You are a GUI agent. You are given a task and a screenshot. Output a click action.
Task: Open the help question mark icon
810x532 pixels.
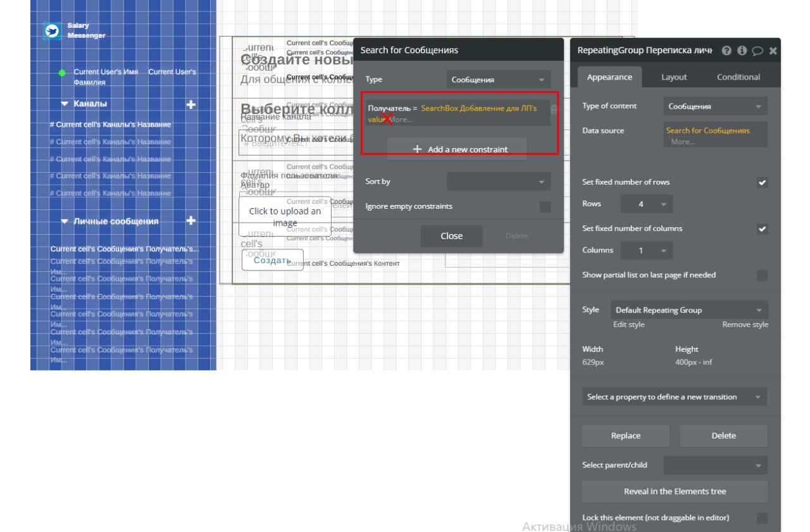[x=726, y=51]
